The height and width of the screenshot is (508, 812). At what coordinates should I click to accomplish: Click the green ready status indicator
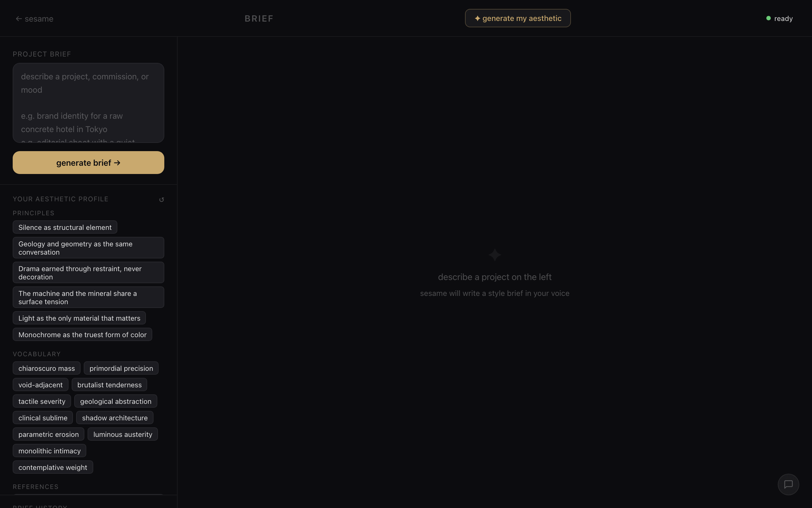[x=768, y=18]
